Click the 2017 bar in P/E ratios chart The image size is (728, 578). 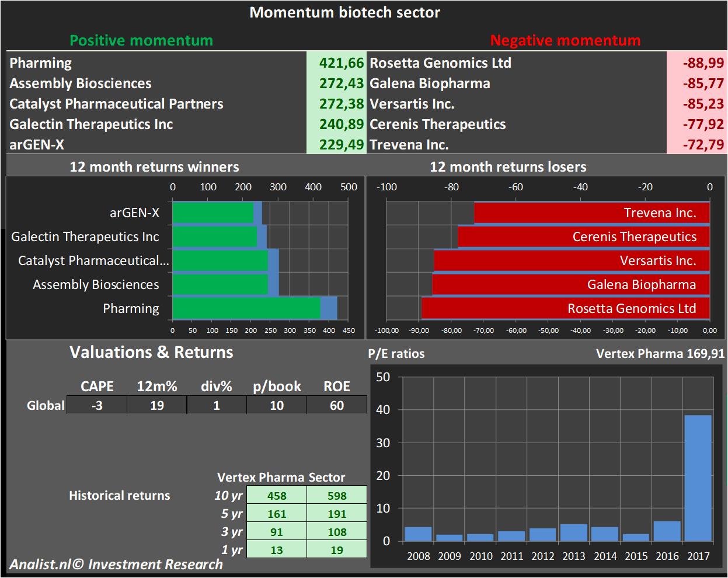click(698, 478)
